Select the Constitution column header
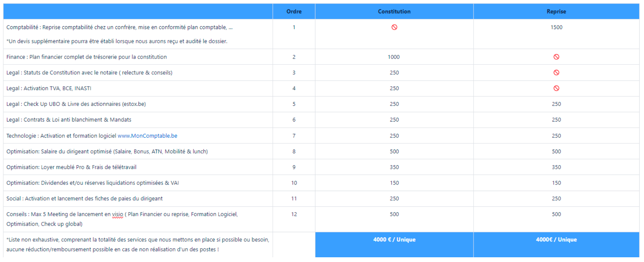Image resolution: width=644 pixels, height=262 pixels. coord(394,12)
